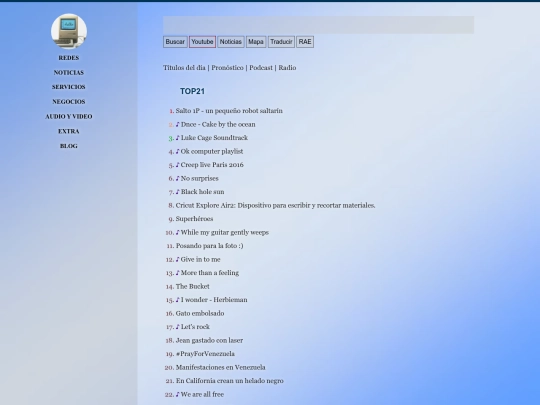This screenshot has width=540, height=405.
Task: Click music note icon beside I wonder - Herbieman
Action: [x=178, y=300]
